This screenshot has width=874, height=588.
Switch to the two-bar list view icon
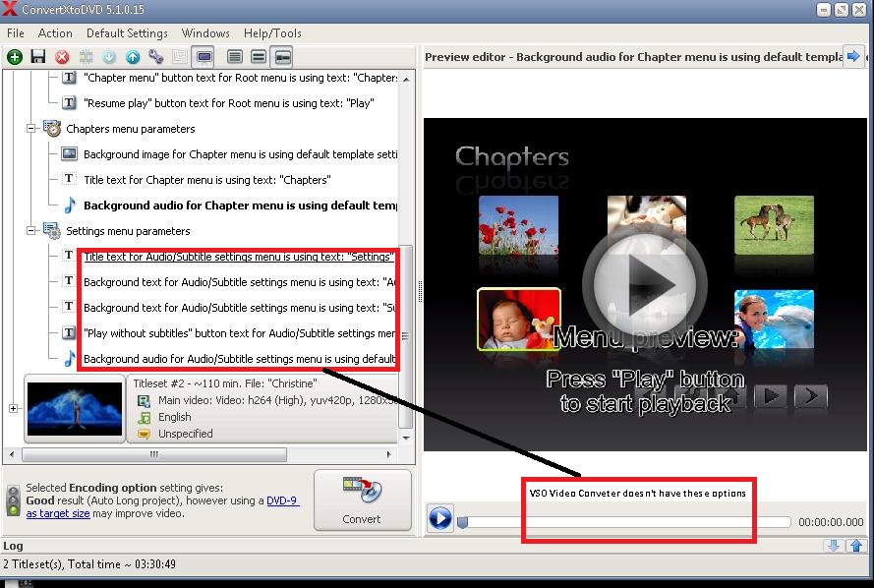coord(259,57)
